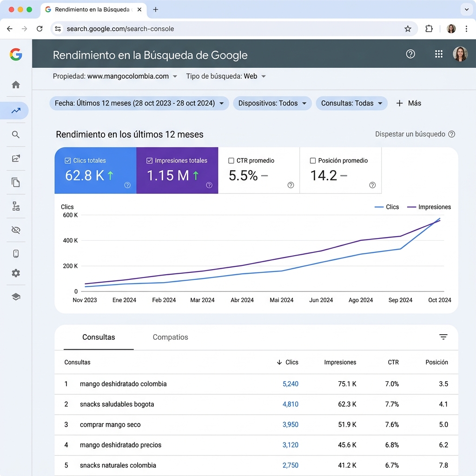Open the Performance trend sidebar icon
Image resolution: width=476 pixels, height=476 pixels.
tap(16, 111)
